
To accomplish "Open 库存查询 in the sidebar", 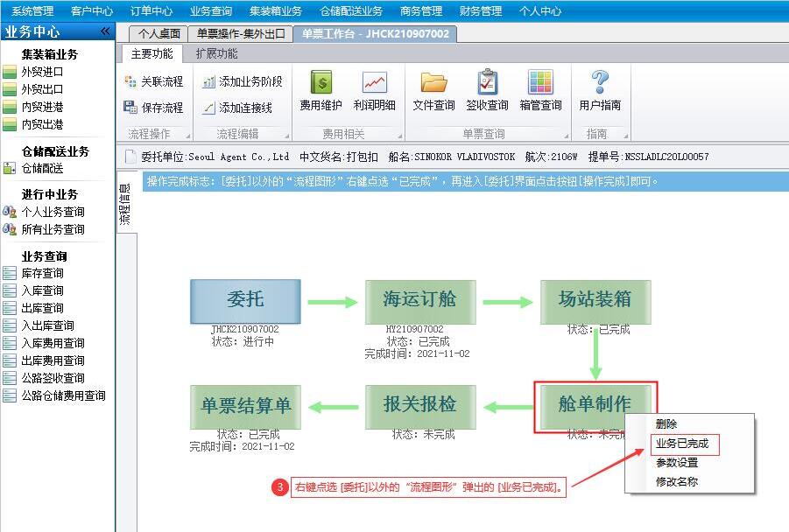I will 42,273.
